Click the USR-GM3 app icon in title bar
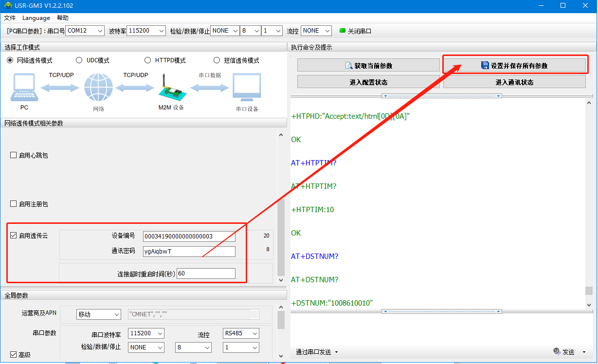 pyautogui.click(x=8, y=5)
